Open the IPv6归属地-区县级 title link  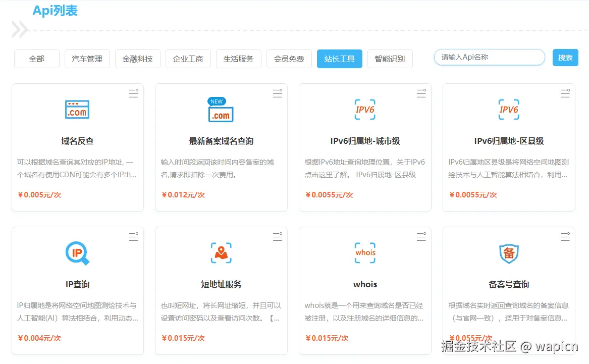pyautogui.click(x=509, y=141)
